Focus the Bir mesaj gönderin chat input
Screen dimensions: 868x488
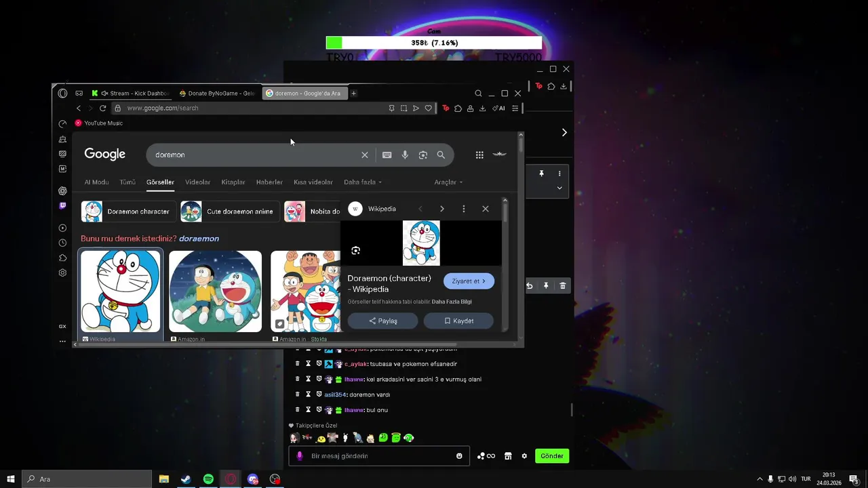(380, 456)
